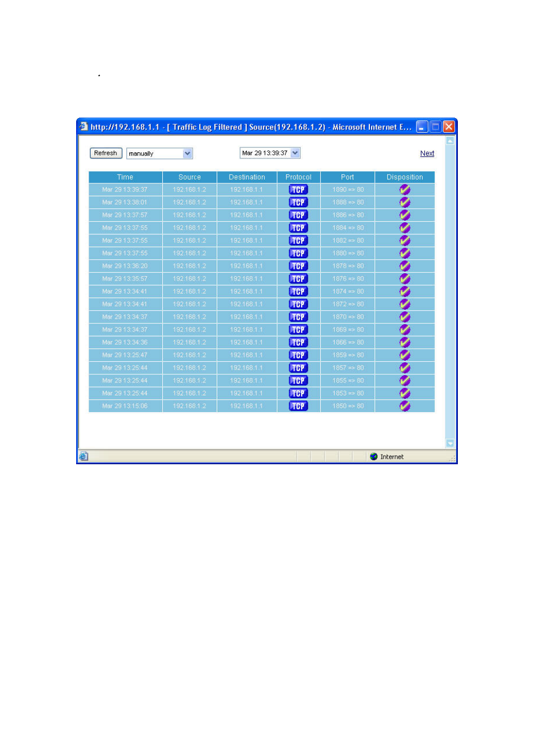Click the TCP icon in the 1876 => 80 row
Viewport: 534px width, 756px height.
(x=298, y=279)
